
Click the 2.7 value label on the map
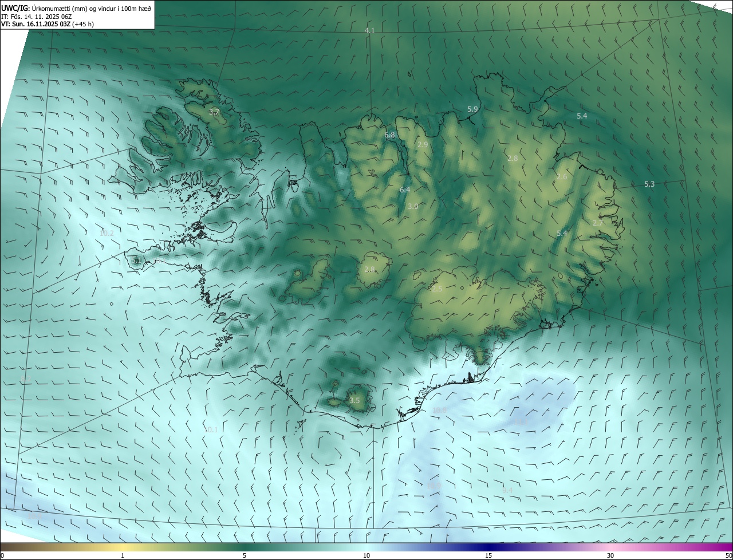coord(597,223)
